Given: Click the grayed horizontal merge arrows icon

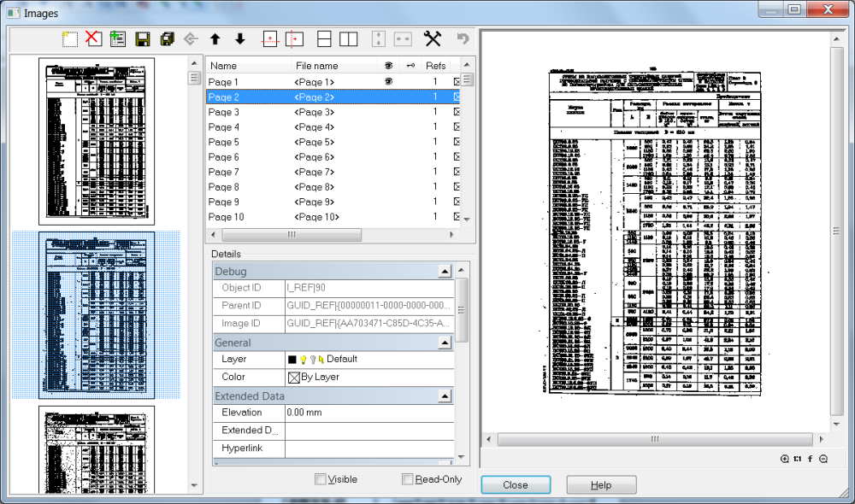Looking at the screenshot, I should pos(403,38).
